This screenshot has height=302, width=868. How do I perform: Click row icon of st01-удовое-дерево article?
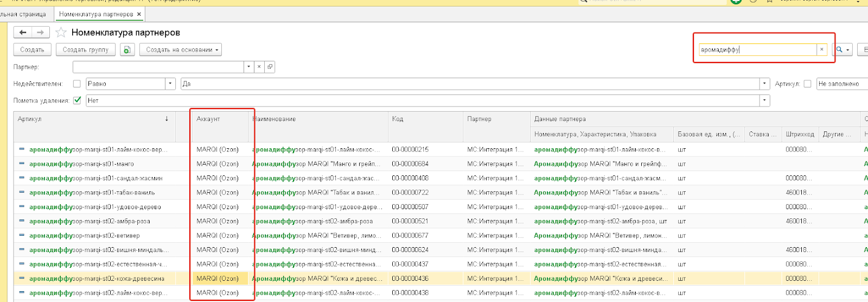pos(22,206)
